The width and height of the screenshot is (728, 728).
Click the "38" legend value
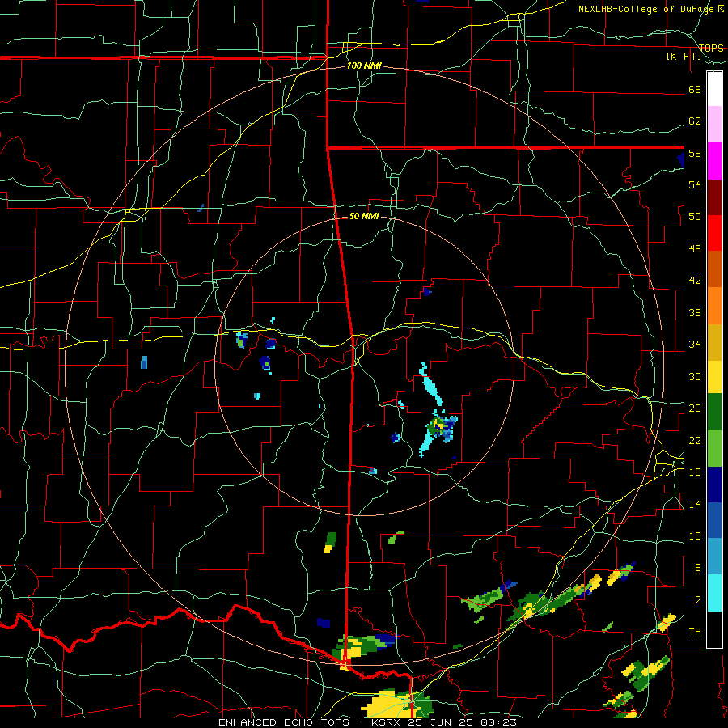(695, 312)
